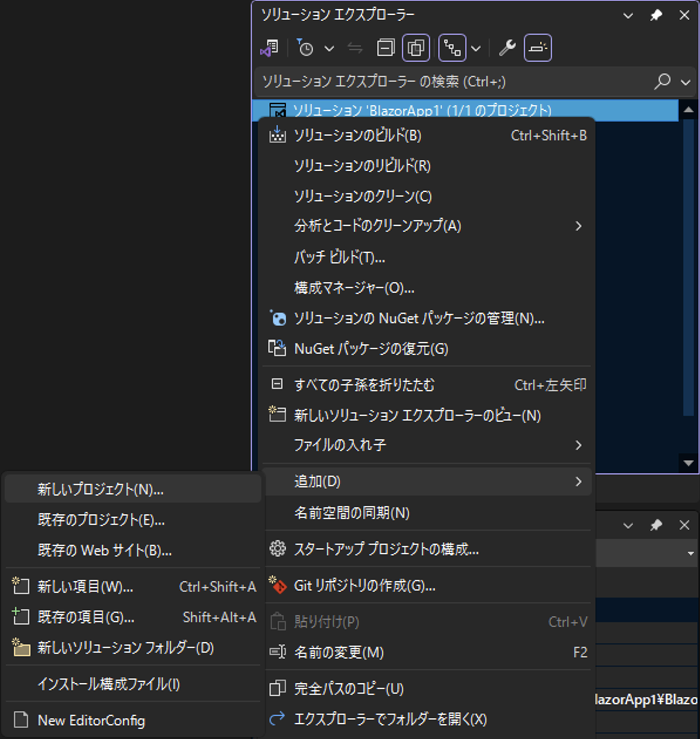Choose ソリューションのクリーン(C)
This screenshot has width=700, height=739.
pyautogui.click(x=428, y=196)
